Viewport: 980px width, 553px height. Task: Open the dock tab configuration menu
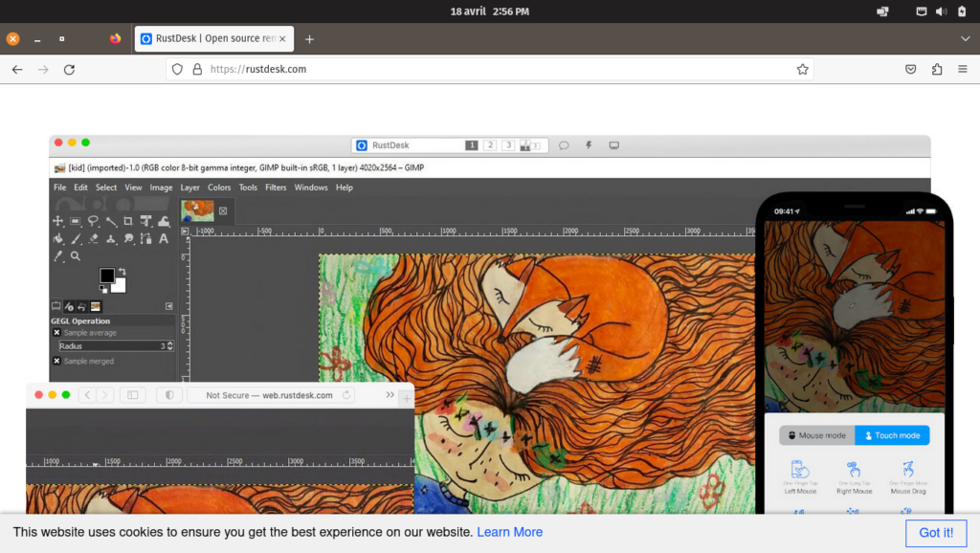click(x=168, y=306)
